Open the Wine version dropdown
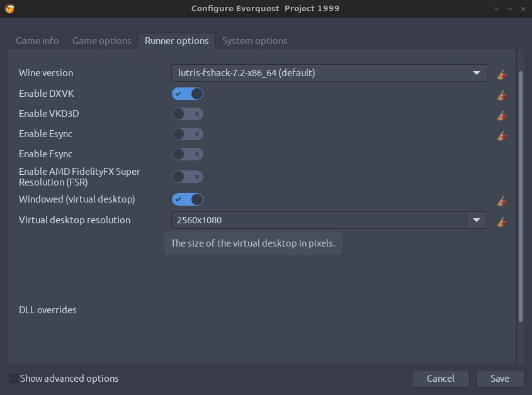This screenshot has width=532, height=395. coord(329,73)
